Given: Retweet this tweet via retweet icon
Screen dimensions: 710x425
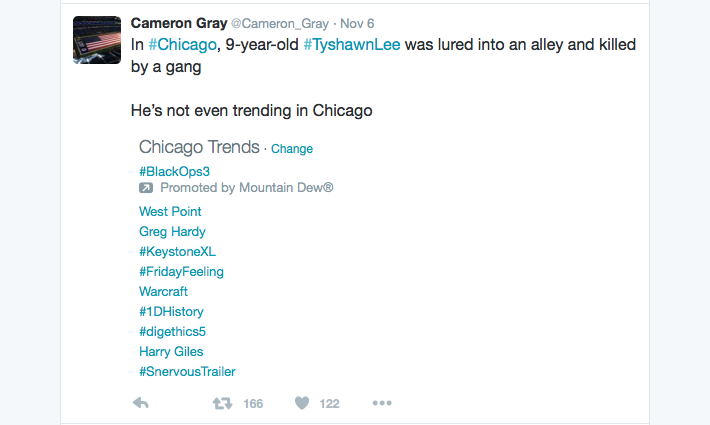Looking at the screenshot, I should click(x=223, y=403).
